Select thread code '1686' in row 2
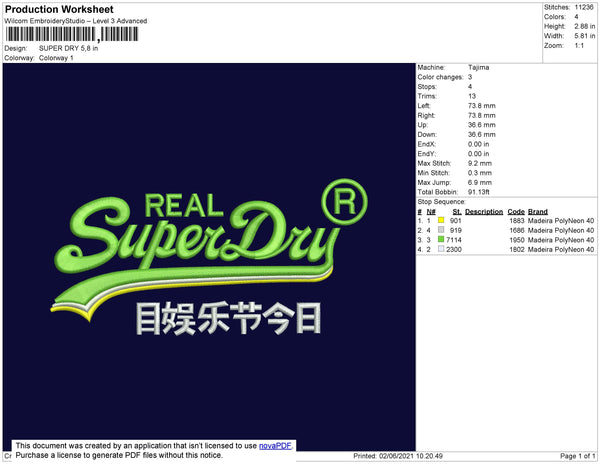 517,230
